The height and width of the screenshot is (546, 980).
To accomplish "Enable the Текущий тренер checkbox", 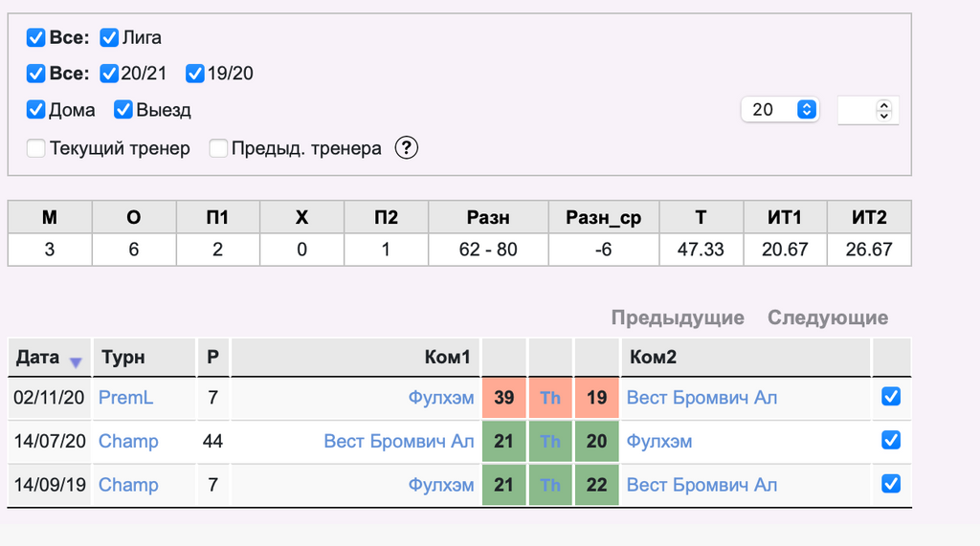I will tap(35, 148).
